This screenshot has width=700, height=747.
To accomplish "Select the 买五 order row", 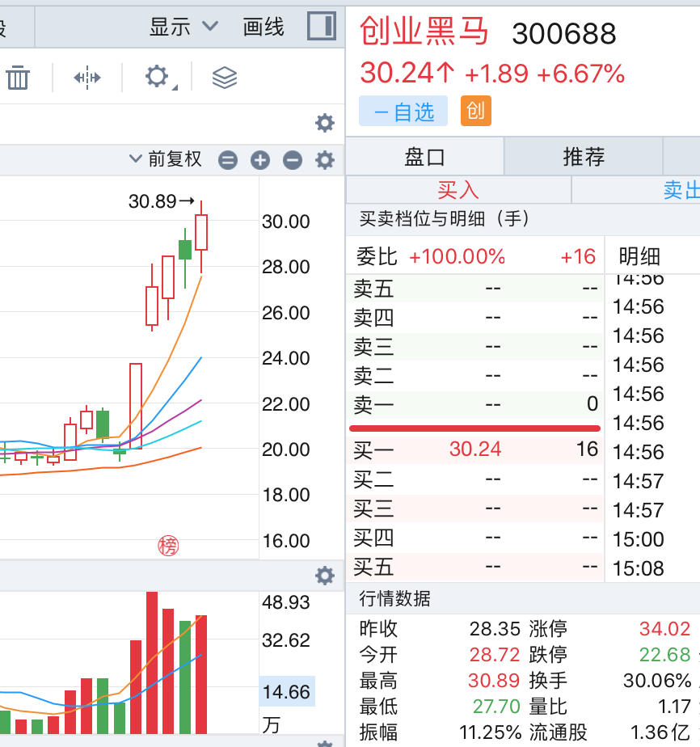I will [x=475, y=567].
